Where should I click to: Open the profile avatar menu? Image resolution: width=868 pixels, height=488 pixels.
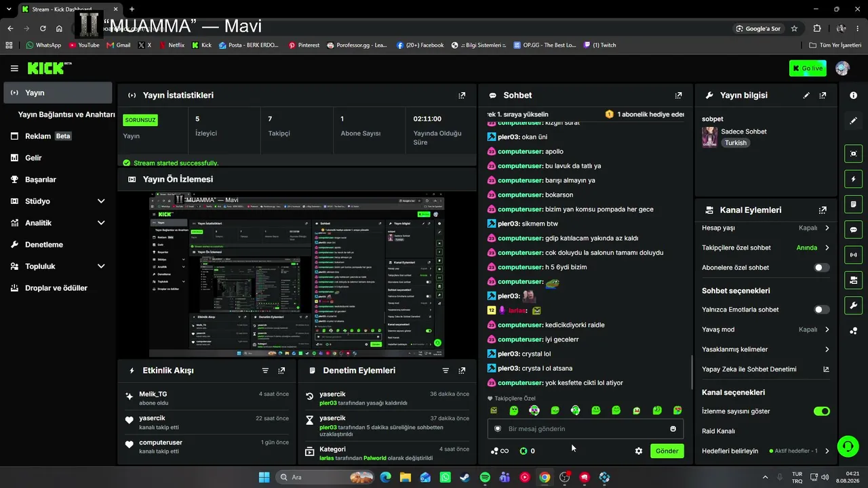(x=842, y=68)
